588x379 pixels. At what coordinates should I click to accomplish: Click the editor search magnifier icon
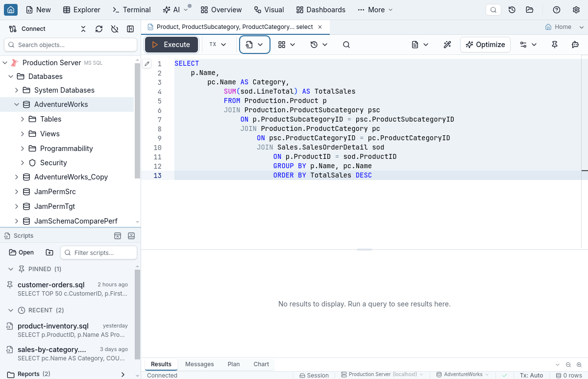click(346, 45)
